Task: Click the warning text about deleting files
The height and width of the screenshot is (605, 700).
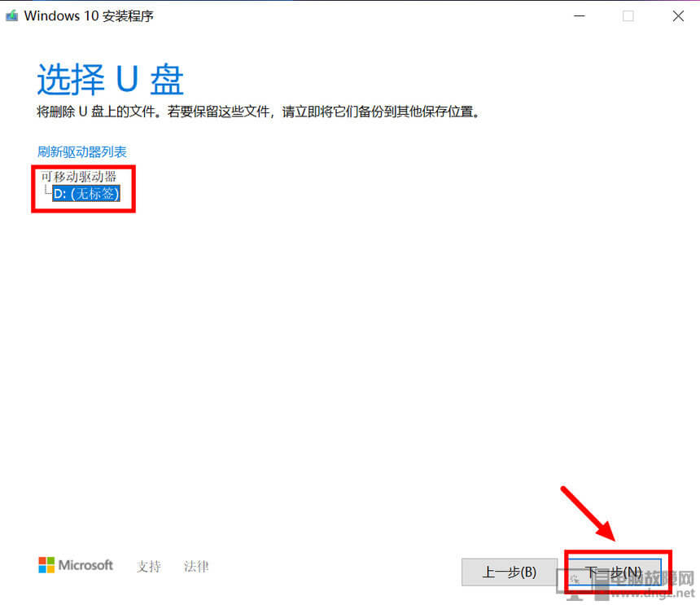Action: click(x=259, y=112)
